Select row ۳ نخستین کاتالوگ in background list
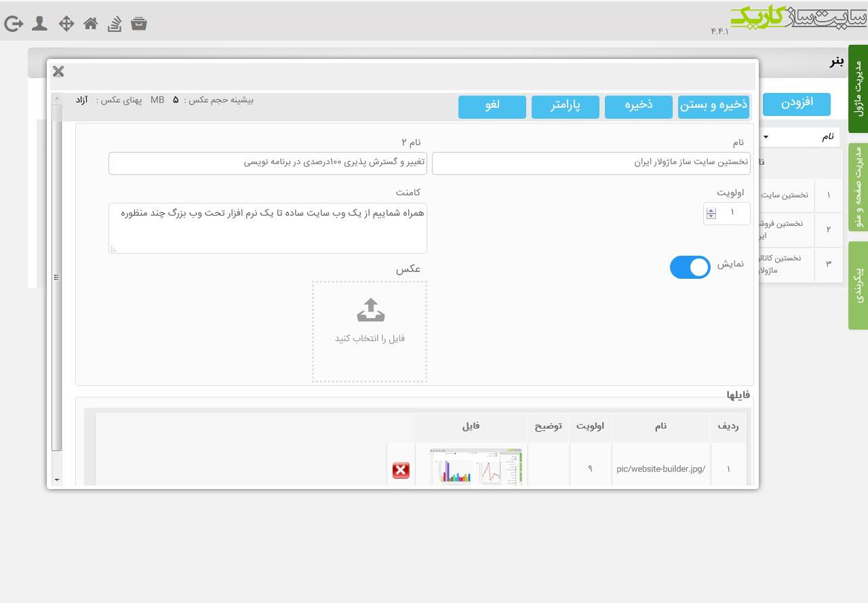This screenshot has width=868, height=603. tap(800, 264)
